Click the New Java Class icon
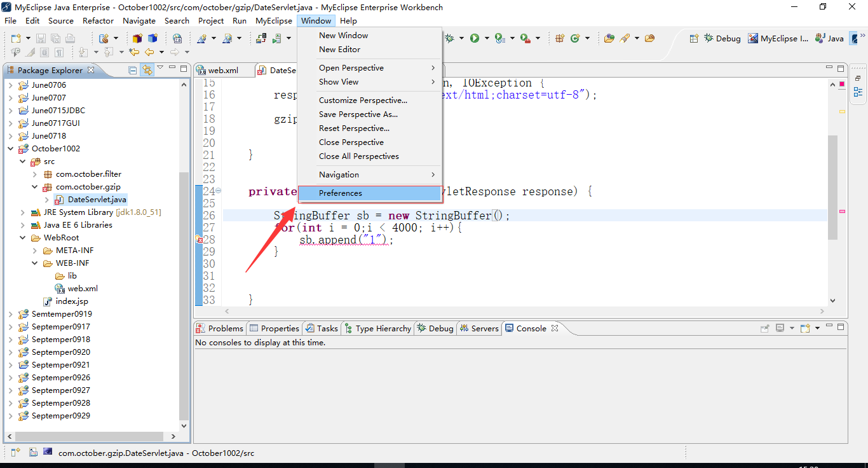Screen dimensions: 868x468 [576, 38]
